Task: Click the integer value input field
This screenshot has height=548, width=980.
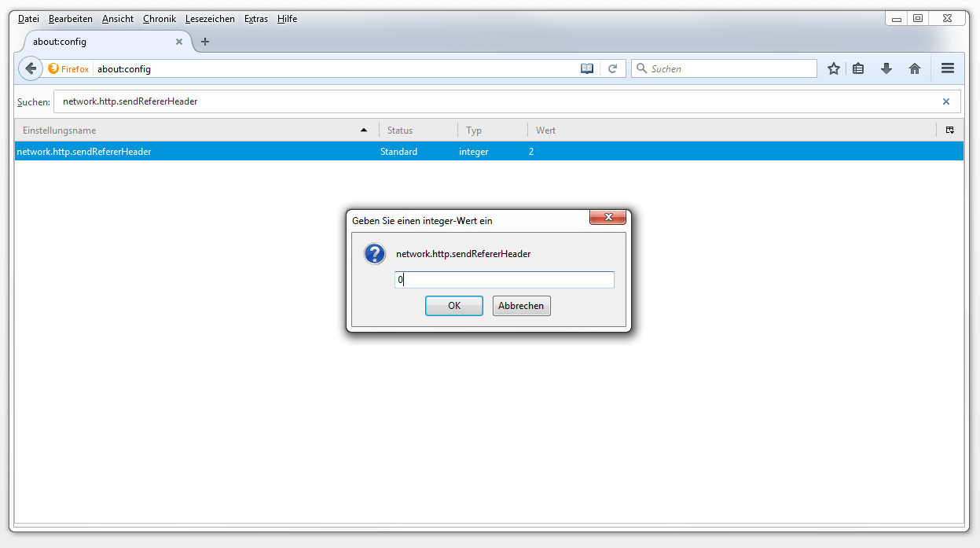Action: [505, 280]
